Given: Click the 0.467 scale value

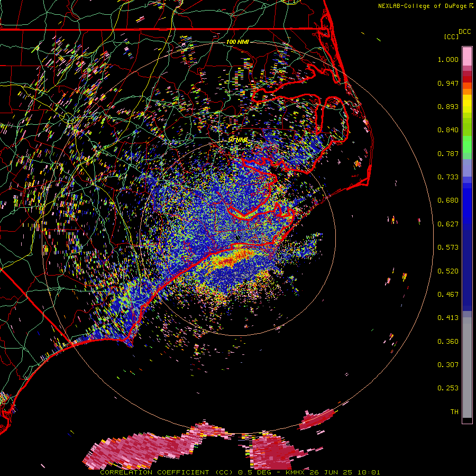Looking at the screenshot, I should coord(448,295).
